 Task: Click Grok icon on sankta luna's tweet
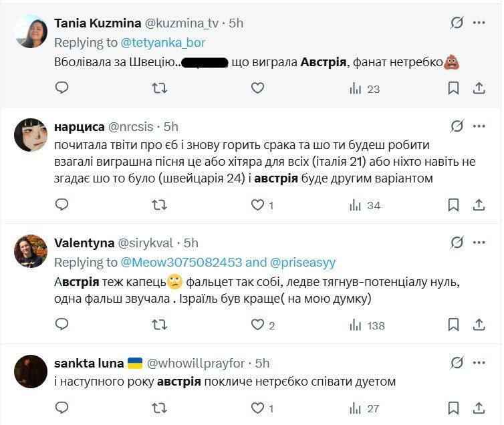click(457, 364)
